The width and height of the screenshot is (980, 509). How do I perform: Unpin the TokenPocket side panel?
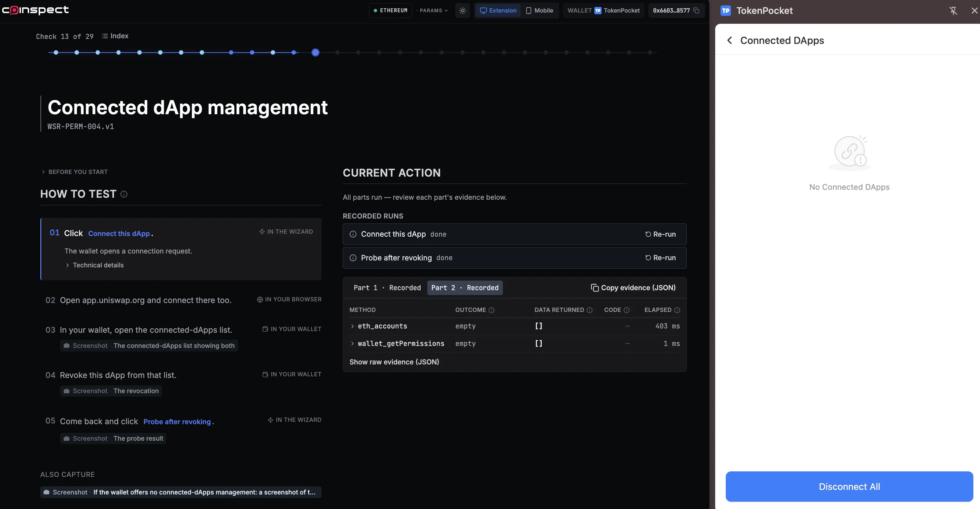953,11
